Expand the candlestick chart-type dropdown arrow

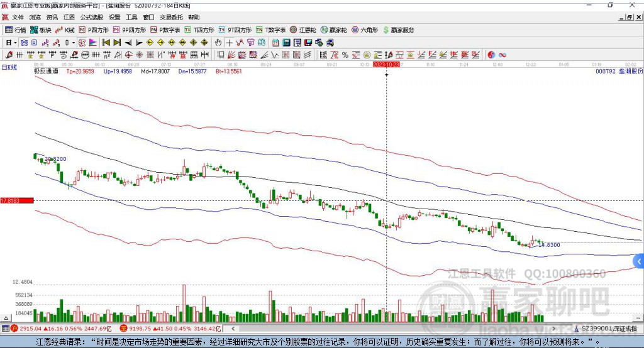pyautogui.click(x=73, y=43)
